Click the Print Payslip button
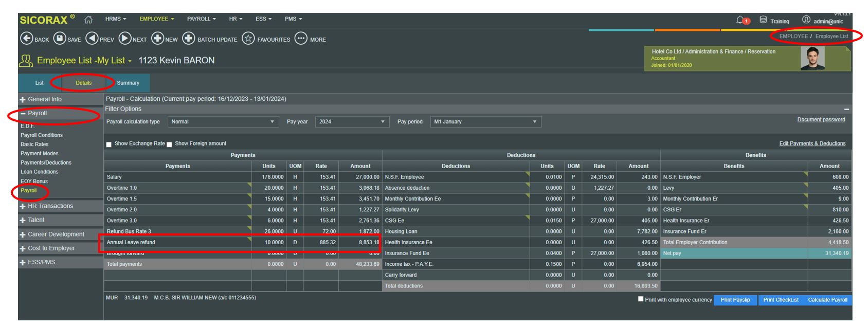Viewport: 868px width, 326px height. coord(735,300)
